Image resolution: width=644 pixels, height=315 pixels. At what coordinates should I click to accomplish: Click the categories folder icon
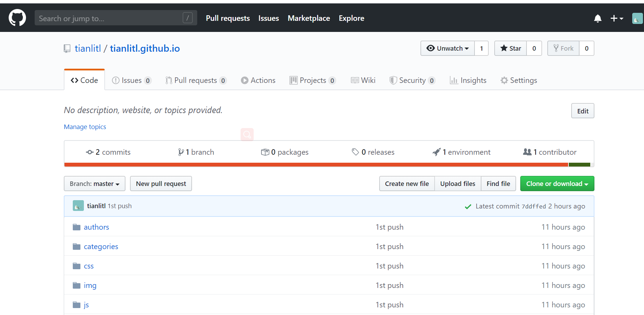pos(77,247)
